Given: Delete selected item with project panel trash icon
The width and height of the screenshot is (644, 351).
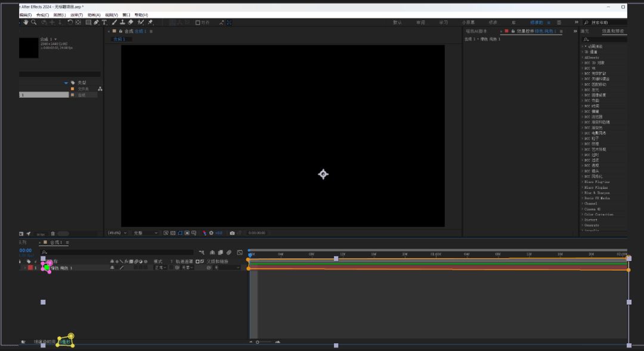Looking at the screenshot, I should tap(52, 234).
